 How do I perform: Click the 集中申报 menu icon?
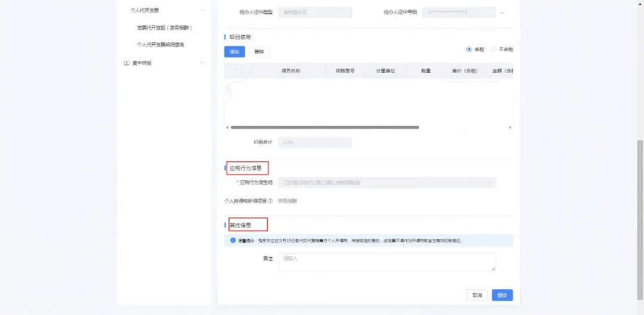[126, 63]
